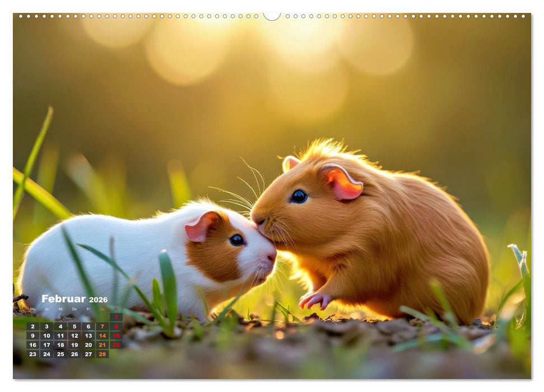
Task: Click the red Sunday date 1
Action: (117, 317)
